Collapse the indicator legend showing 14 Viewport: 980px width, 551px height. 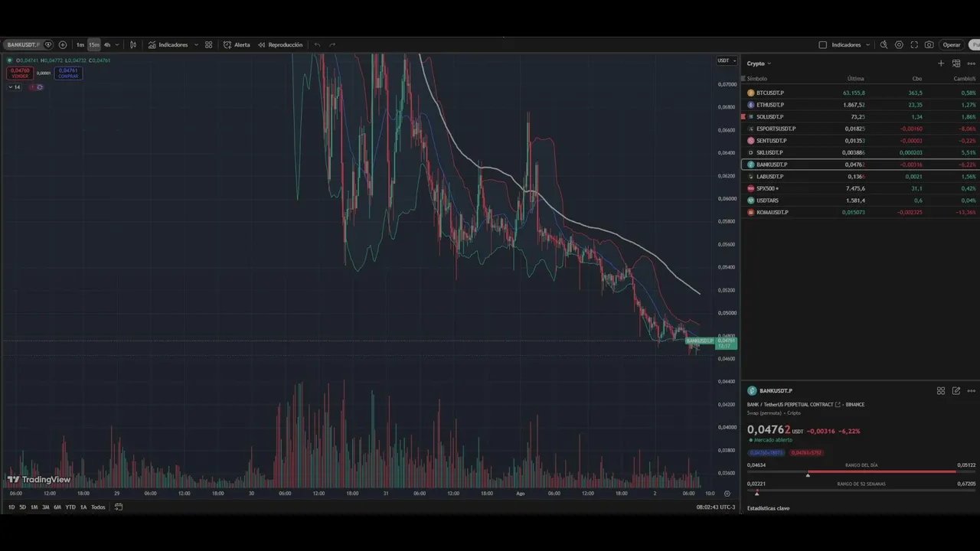[x=15, y=87]
